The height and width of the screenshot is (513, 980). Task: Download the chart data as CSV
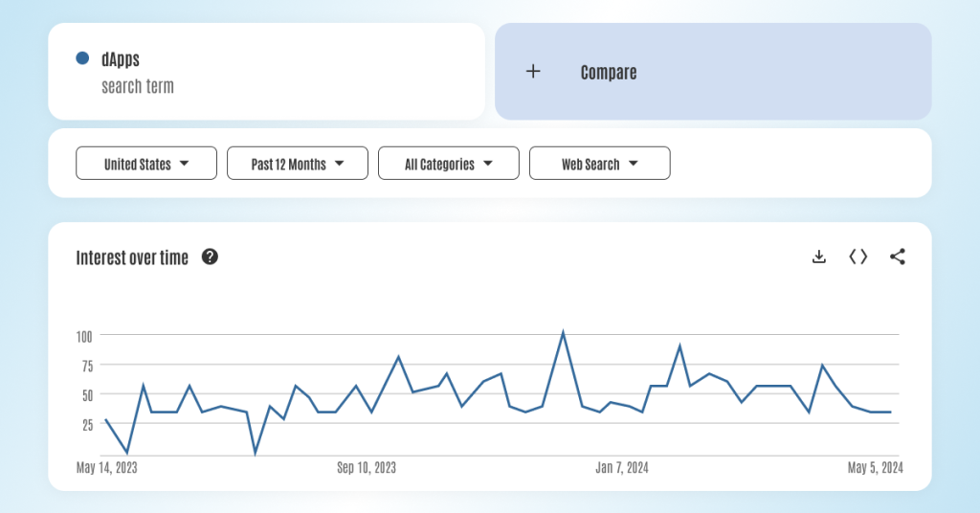[x=818, y=256]
